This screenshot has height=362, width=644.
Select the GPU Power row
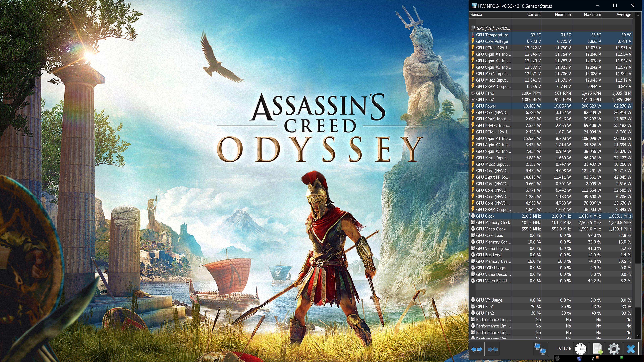[x=486, y=106]
